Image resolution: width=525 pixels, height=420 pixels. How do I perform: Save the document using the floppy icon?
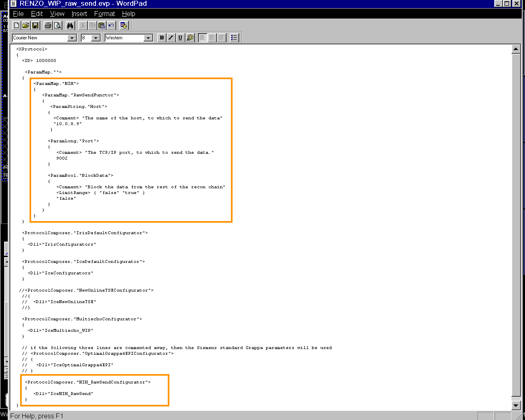(x=35, y=25)
